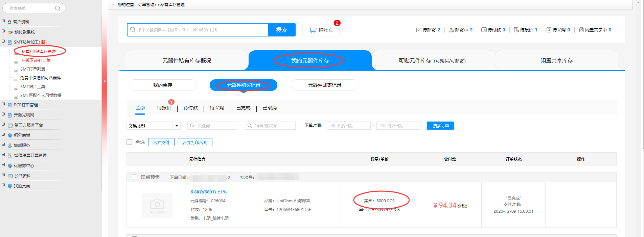Click the 合并支付 button
The image size is (644, 237).
pyautogui.click(x=161, y=142)
